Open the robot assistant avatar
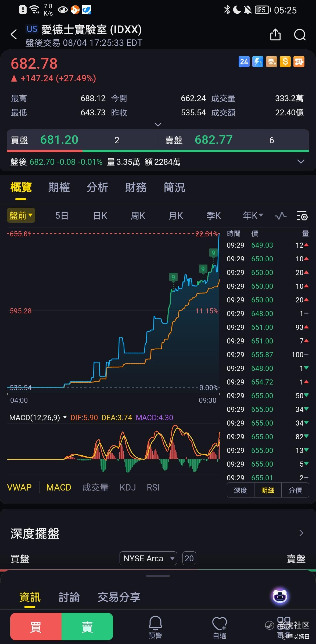Viewport: 316px width, 644px height. pyautogui.click(x=280, y=597)
